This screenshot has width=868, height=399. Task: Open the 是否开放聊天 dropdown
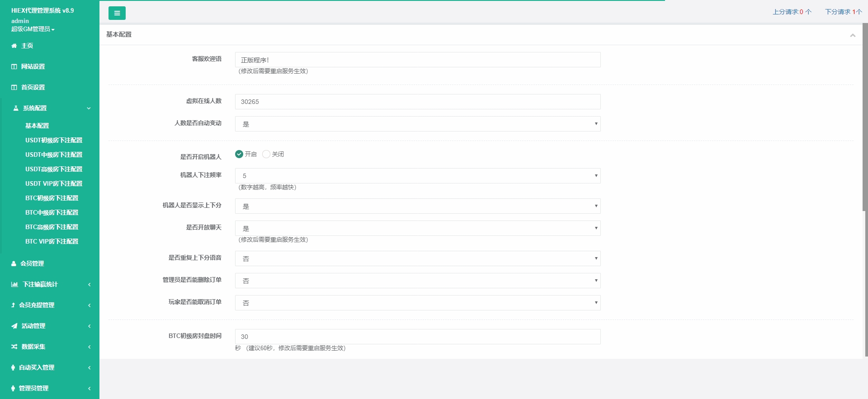(417, 228)
